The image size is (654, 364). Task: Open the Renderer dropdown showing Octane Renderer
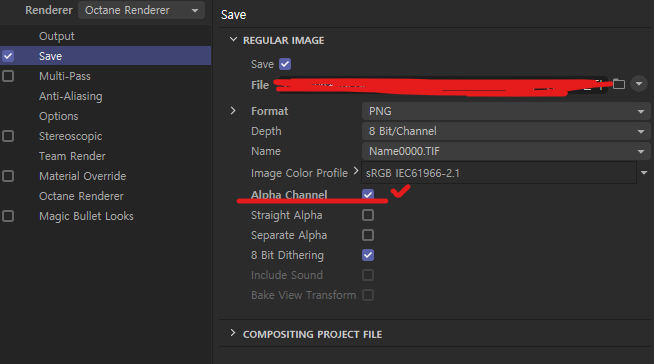[x=141, y=10]
